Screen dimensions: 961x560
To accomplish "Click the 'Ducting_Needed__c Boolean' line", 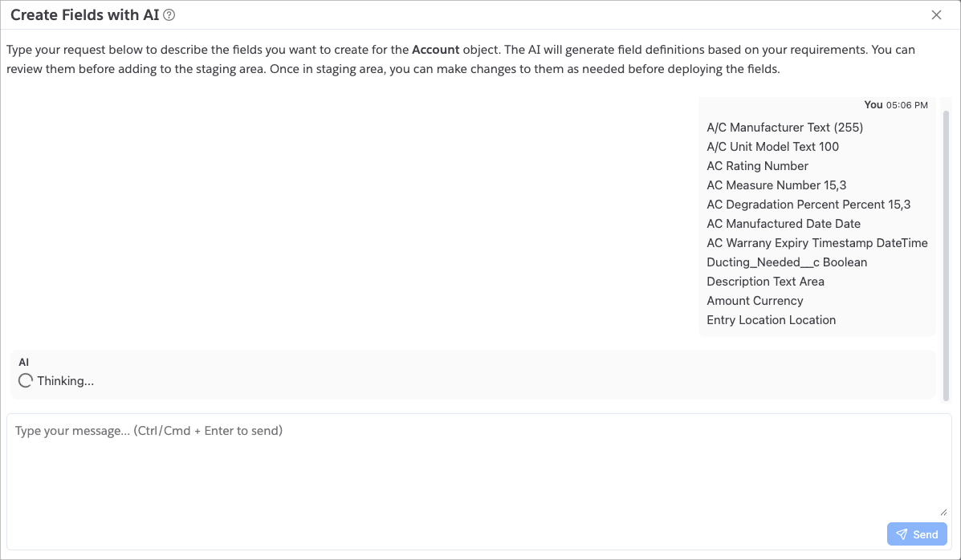I will [x=787, y=262].
